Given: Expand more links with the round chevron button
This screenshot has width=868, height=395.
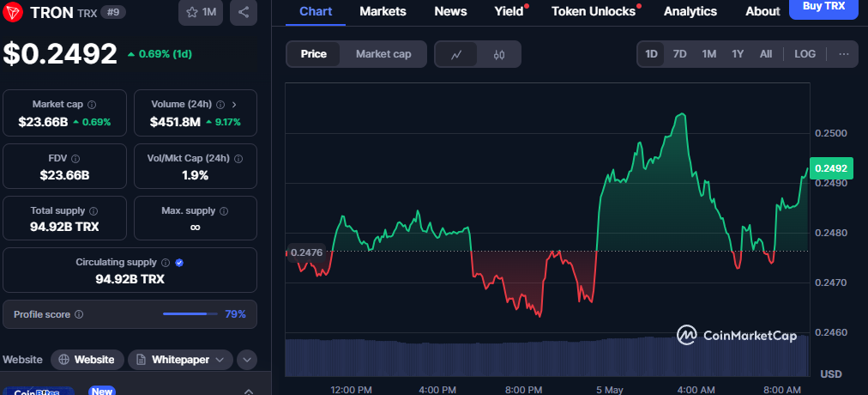Looking at the screenshot, I should click(x=247, y=360).
